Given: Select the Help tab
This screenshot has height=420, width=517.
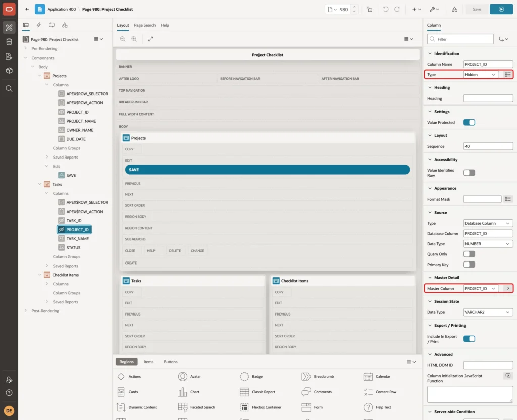Looking at the screenshot, I should click(x=165, y=25).
